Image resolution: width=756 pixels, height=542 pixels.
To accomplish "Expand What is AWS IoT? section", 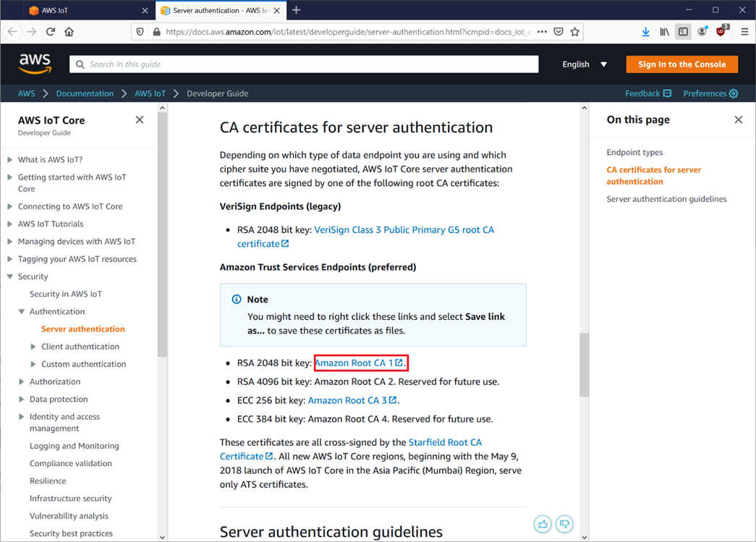I will point(9,160).
